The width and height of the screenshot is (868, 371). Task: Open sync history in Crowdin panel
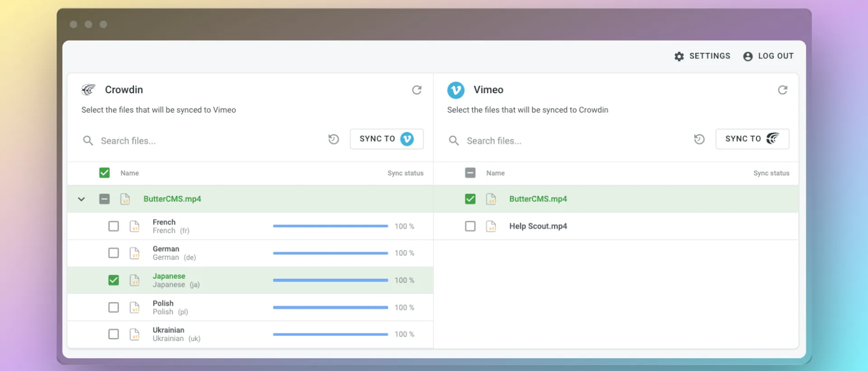pos(334,139)
